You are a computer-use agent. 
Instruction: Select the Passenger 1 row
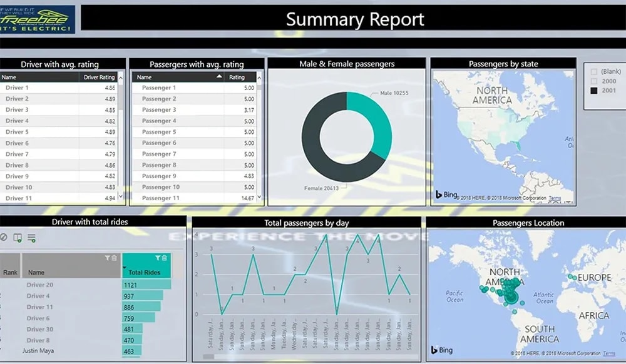194,88
